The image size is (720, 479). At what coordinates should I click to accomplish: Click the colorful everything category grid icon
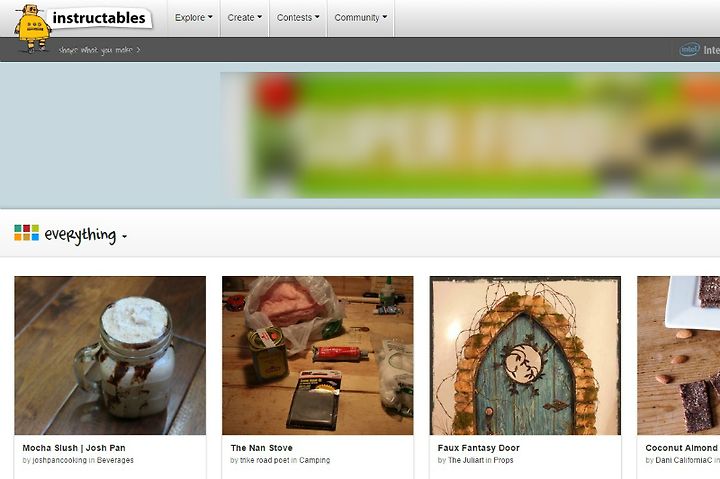26,233
